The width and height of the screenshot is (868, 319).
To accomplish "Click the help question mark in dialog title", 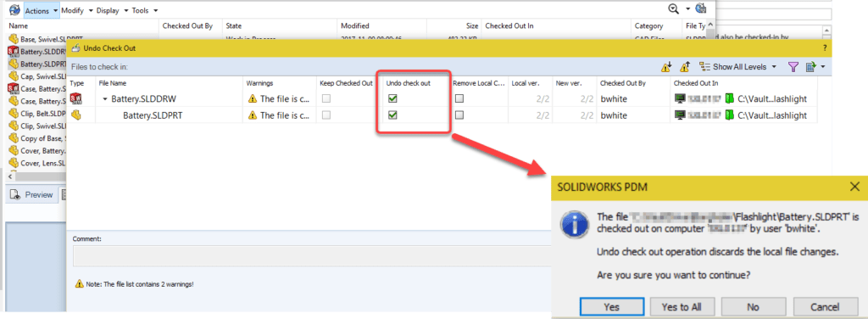I will click(x=825, y=48).
